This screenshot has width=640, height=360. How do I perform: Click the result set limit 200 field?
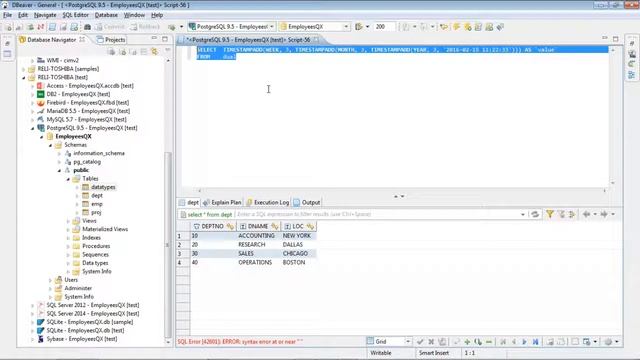pos(384,27)
